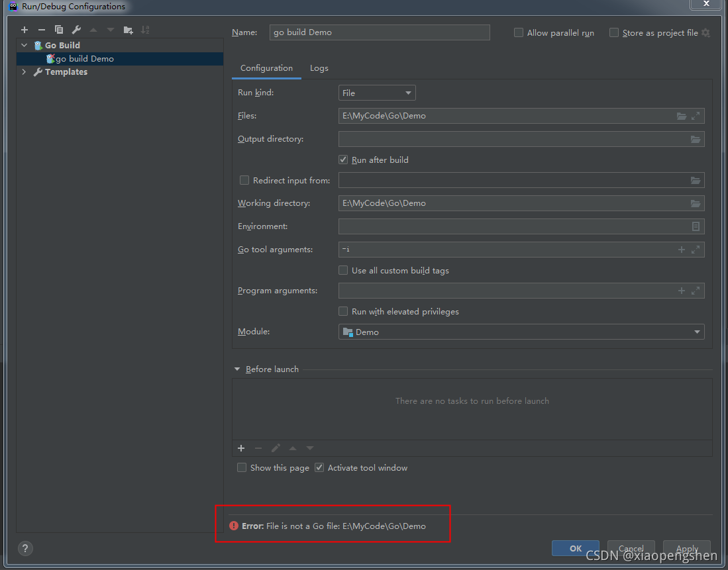Screen dimensions: 728x570
Task: Switch to the Logs tab
Action: pyautogui.click(x=319, y=68)
